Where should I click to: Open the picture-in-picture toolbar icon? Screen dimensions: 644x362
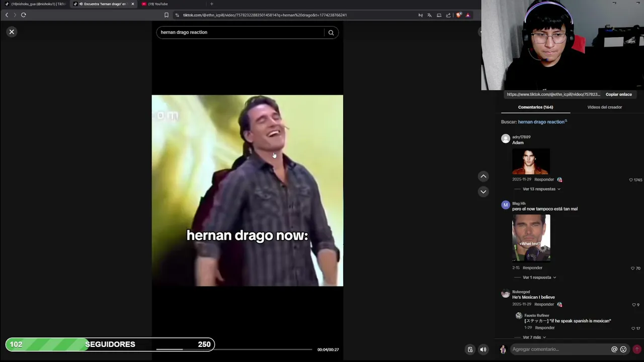(x=439, y=15)
